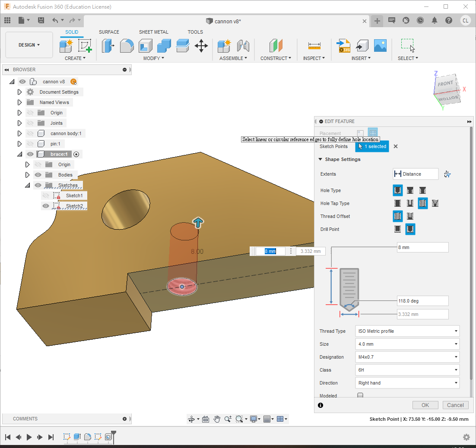Screen dimensions: 476x448
Task: Open the Thread Type dropdown
Action: coord(407,331)
